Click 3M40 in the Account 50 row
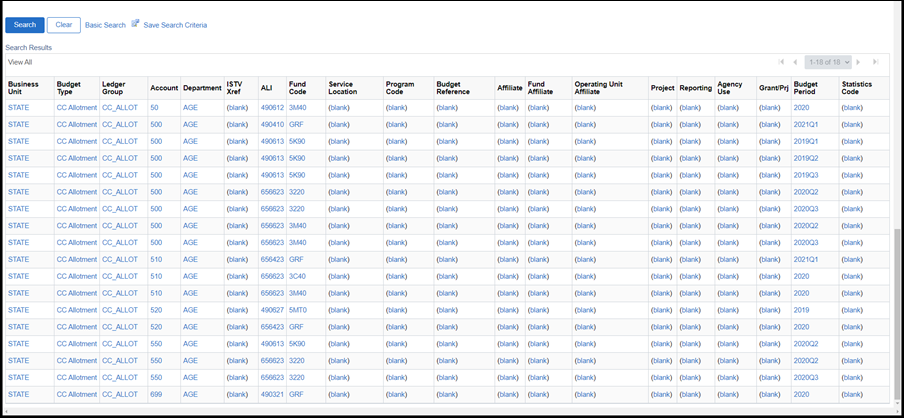Viewport: 904px width, 418px height. (297, 108)
